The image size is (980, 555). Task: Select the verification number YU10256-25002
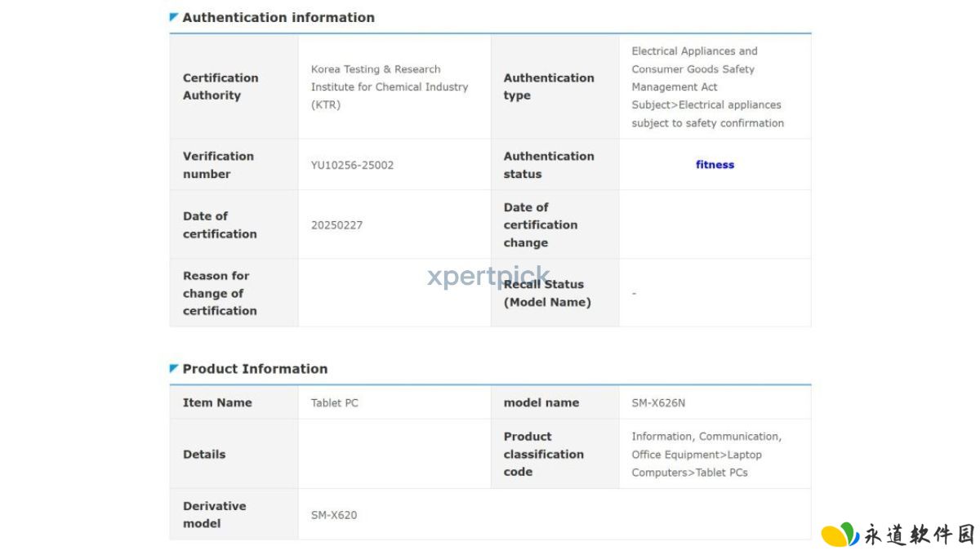coord(352,165)
